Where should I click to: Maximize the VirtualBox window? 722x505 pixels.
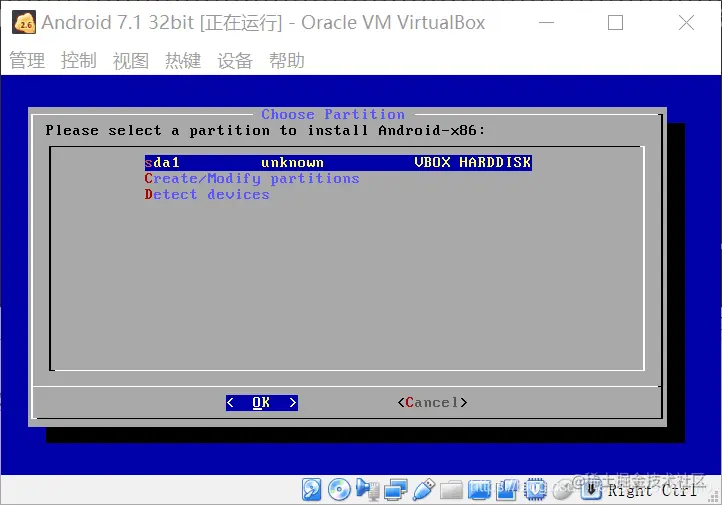[616, 23]
